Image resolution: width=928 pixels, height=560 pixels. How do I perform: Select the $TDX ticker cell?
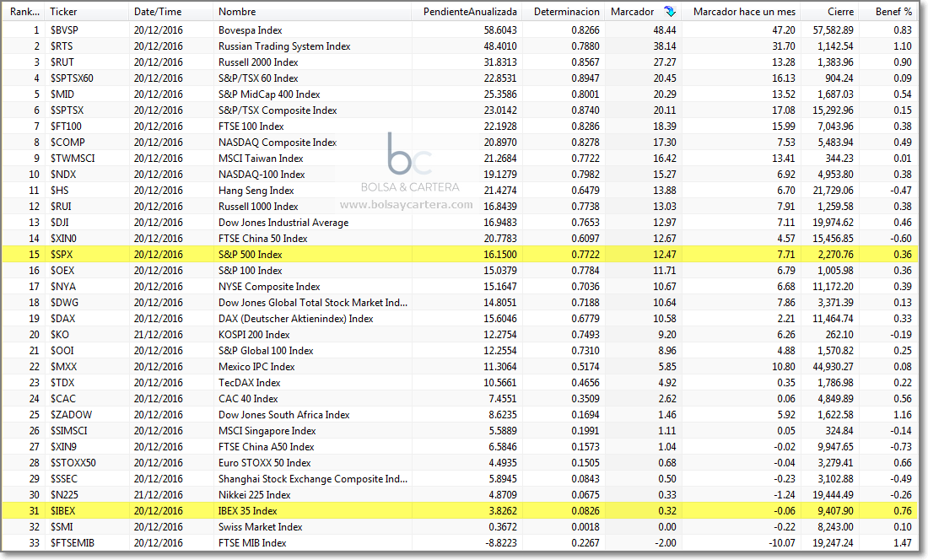tap(62, 382)
